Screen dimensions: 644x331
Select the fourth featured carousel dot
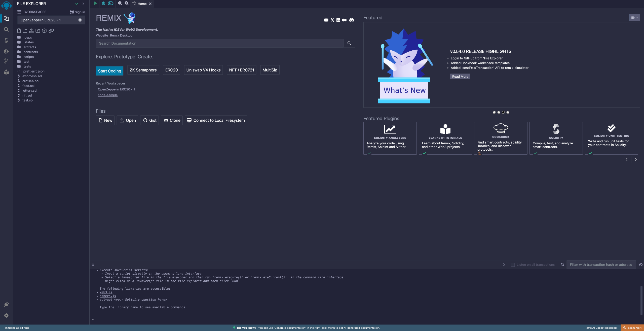point(508,112)
